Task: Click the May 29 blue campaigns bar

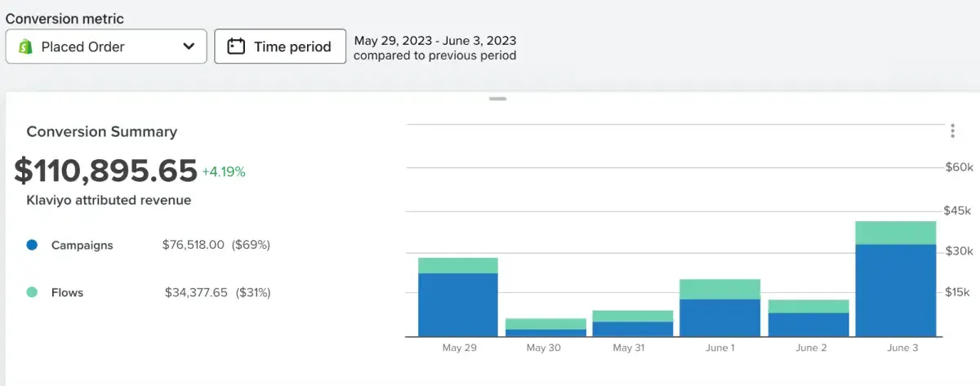Action: 458,304
